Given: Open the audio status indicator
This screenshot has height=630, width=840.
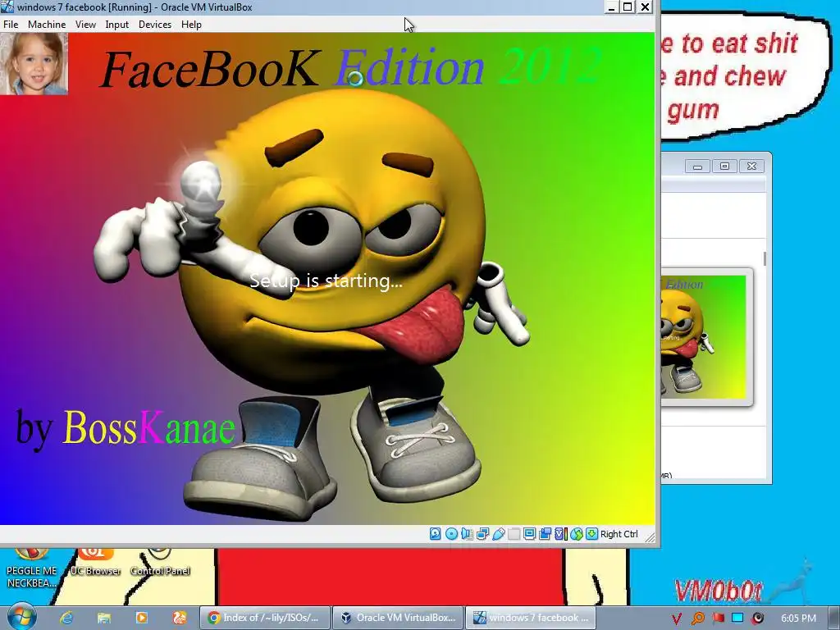Looking at the screenshot, I should click(467, 533).
